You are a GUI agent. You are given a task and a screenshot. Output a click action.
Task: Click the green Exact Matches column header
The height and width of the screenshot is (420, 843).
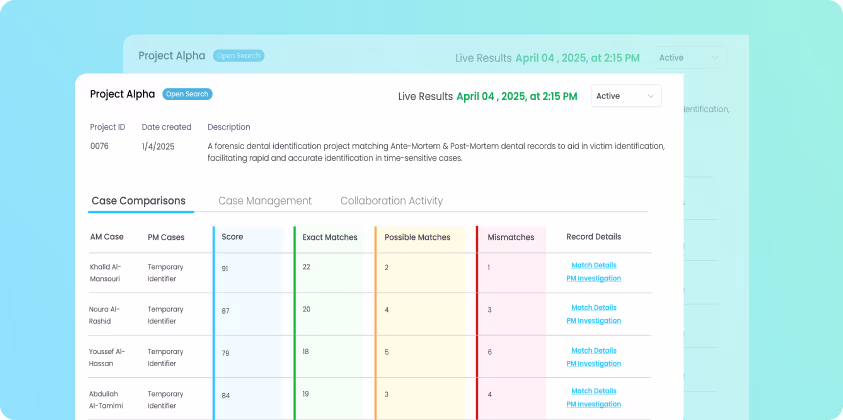(x=329, y=237)
